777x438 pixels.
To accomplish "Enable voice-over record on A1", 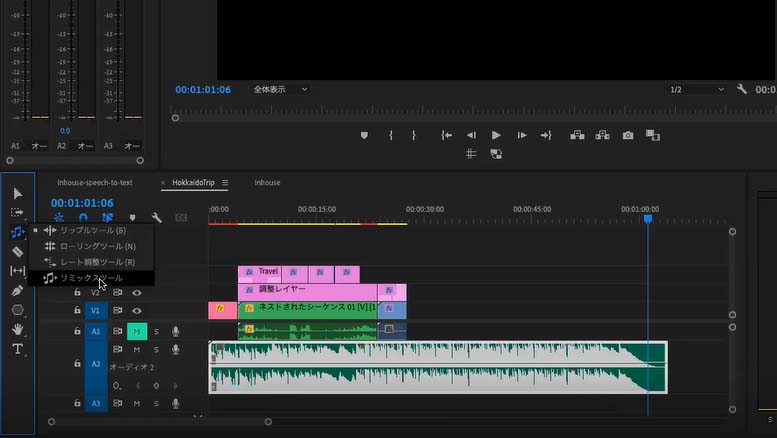I will point(175,331).
